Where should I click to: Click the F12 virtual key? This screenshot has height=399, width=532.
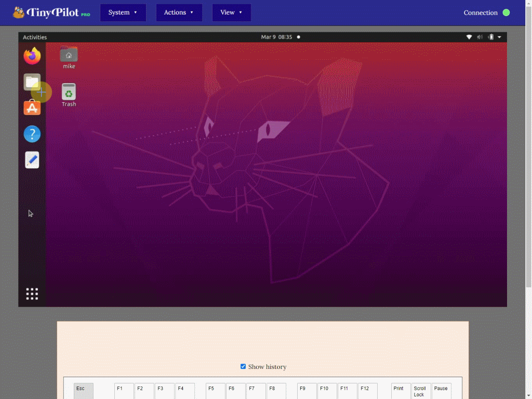(368, 391)
